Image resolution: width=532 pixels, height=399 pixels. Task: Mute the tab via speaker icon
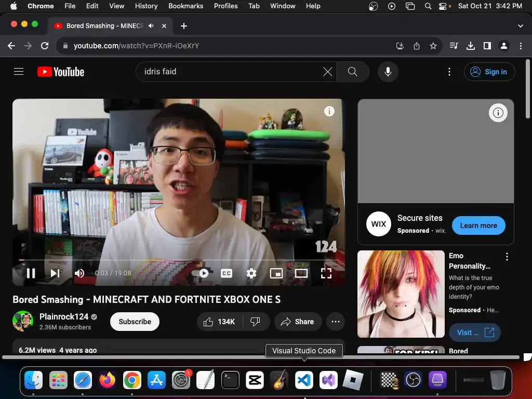point(151,26)
